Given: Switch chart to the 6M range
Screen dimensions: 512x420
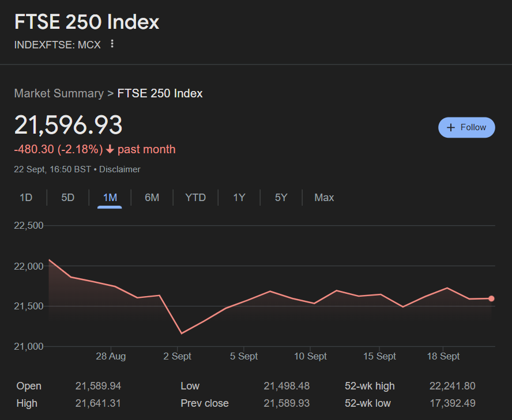Looking at the screenshot, I should 152,198.
